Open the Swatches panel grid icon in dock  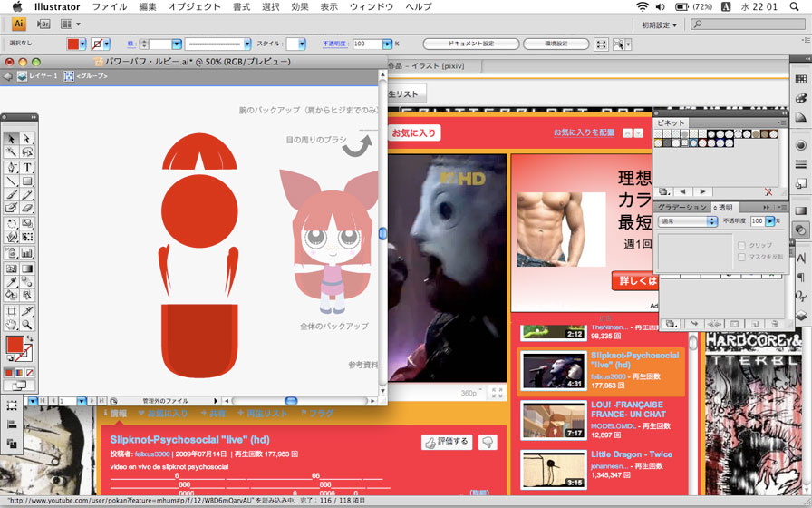(x=800, y=79)
